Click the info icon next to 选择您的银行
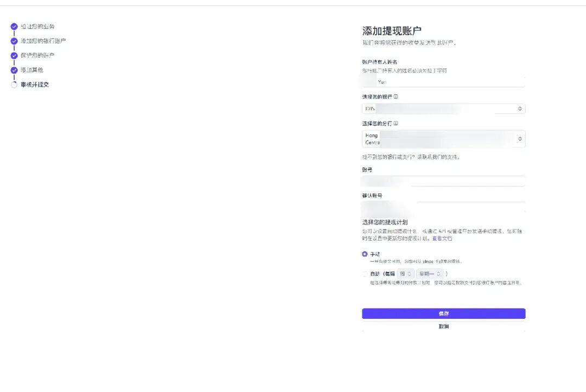This screenshot has width=586, height=392. (396, 97)
